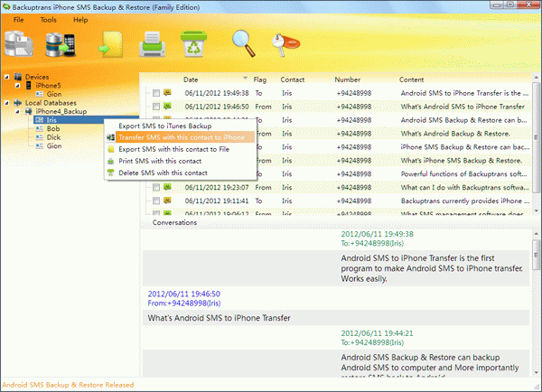Click the conversation pane scroll up arrow
The width and height of the screenshot is (542, 392).
click(536, 234)
